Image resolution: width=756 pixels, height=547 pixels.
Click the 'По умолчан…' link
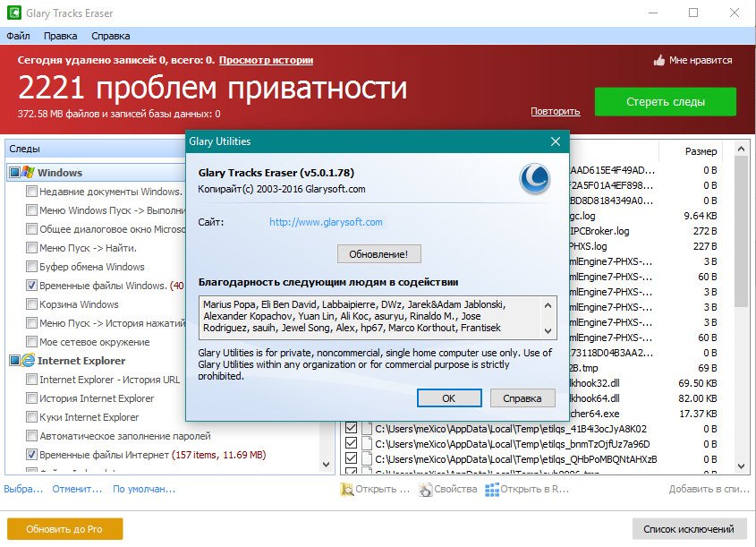pos(144,489)
